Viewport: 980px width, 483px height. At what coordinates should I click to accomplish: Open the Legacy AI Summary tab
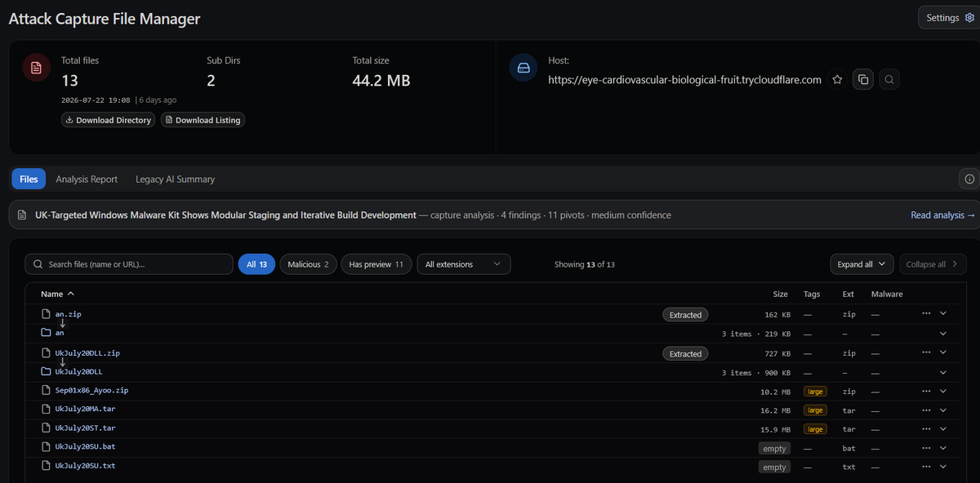pos(175,179)
